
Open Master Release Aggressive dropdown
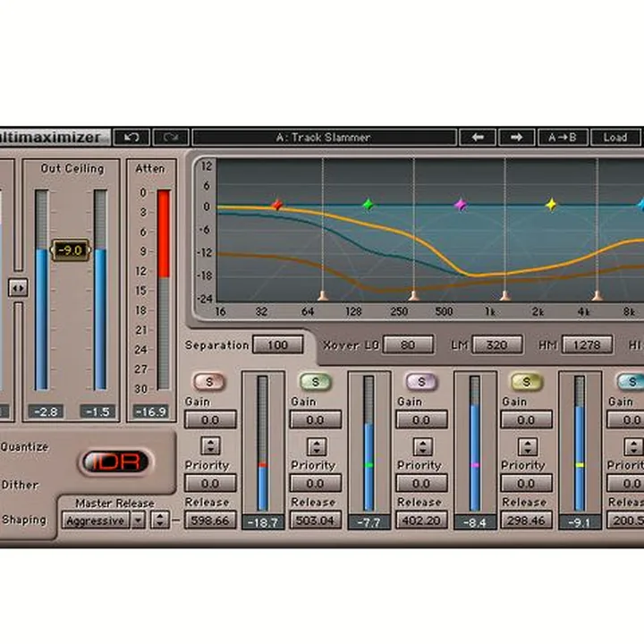[96, 521]
